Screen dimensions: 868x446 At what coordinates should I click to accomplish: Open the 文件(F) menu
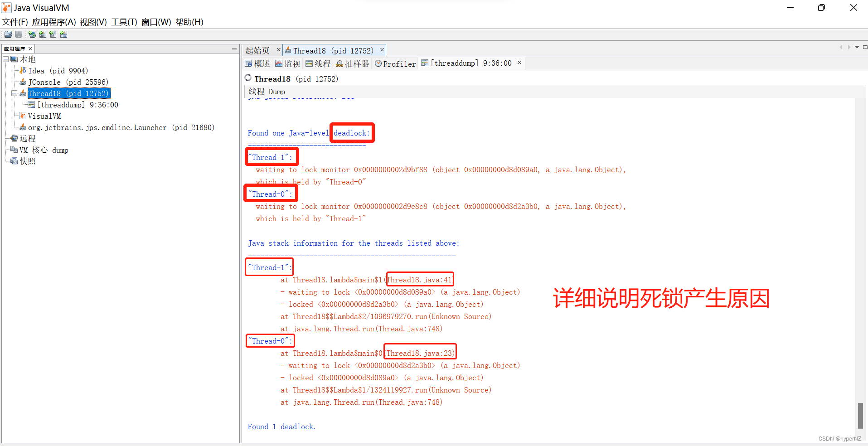pos(15,22)
